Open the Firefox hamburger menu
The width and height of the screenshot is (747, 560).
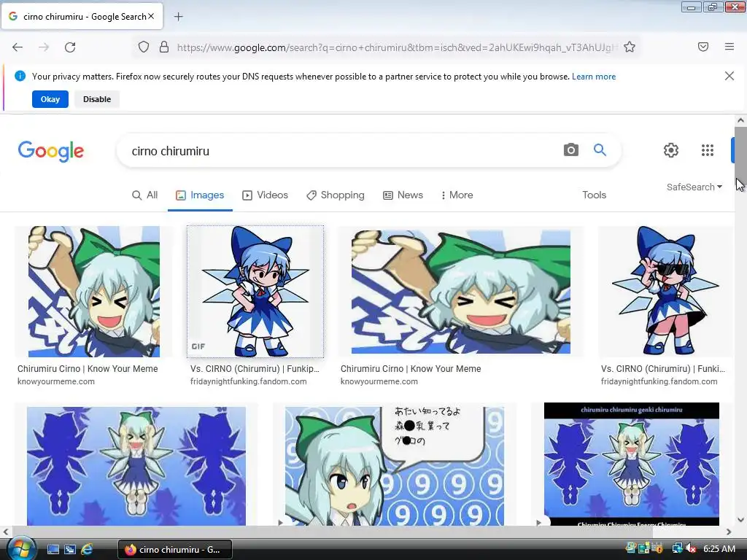pos(729,47)
